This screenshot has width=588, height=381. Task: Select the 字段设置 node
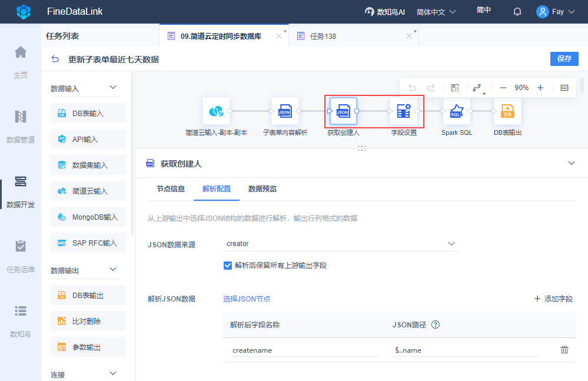click(404, 111)
